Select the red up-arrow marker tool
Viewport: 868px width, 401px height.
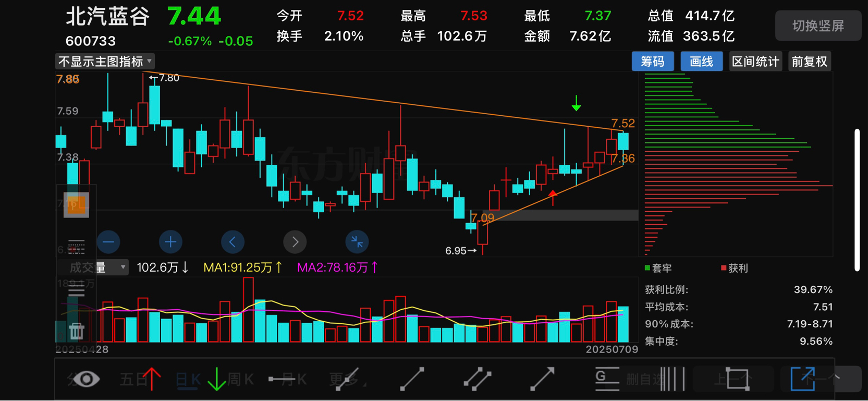152,379
